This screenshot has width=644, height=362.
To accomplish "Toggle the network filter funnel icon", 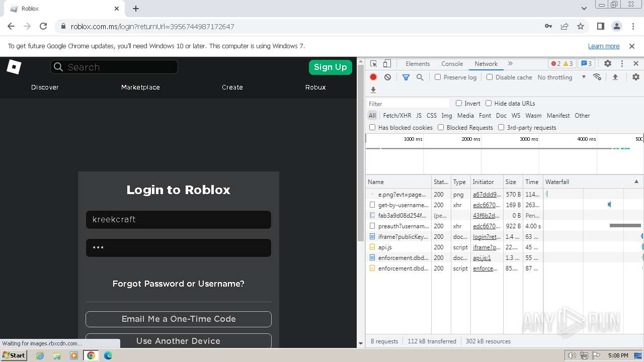I will tap(406, 77).
